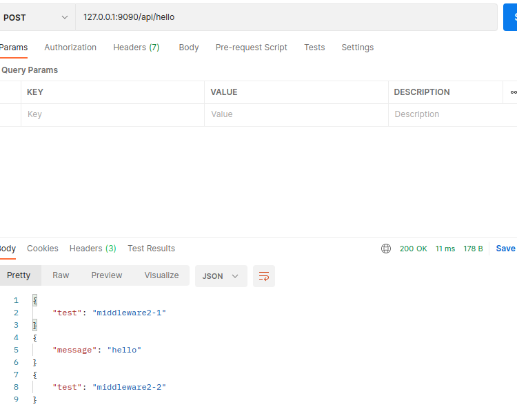
Task: Click the globe network information icon
Action: click(x=386, y=249)
